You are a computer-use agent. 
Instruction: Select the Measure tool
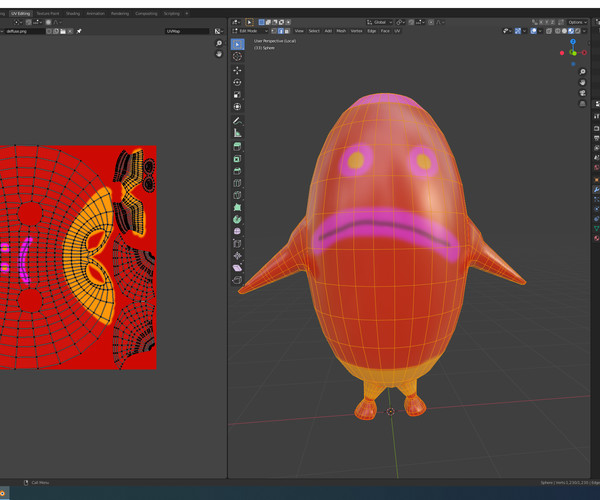tap(237, 132)
